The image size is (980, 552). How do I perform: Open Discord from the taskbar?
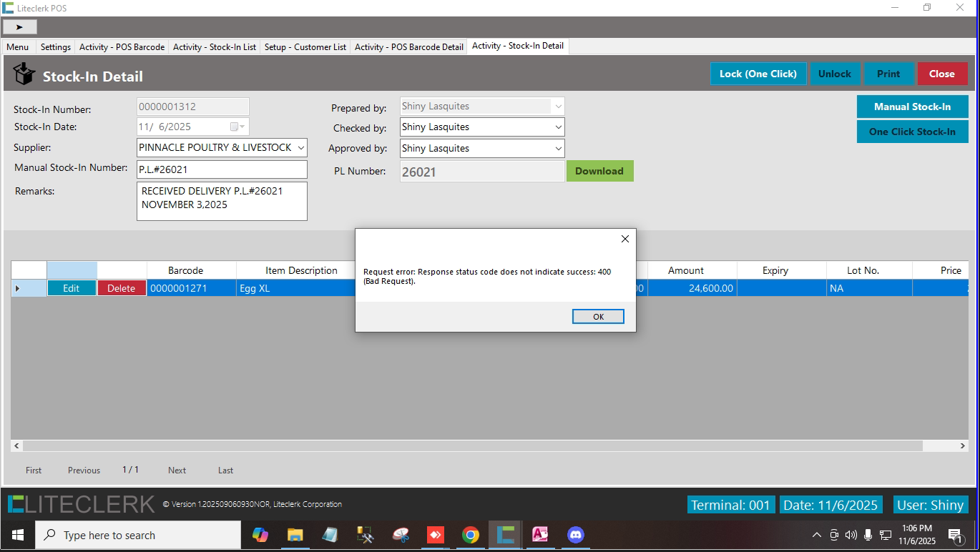[x=575, y=535]
